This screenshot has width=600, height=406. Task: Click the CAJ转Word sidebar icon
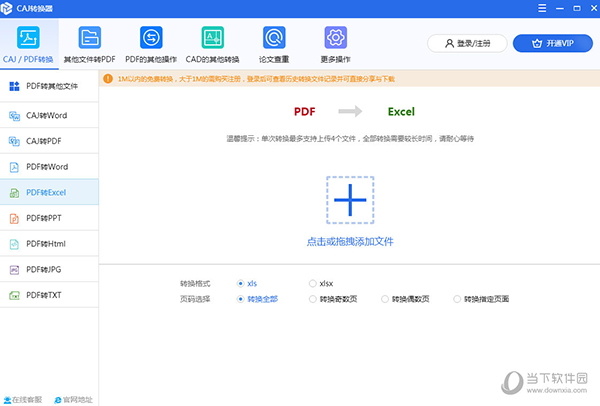pos(14,116)
